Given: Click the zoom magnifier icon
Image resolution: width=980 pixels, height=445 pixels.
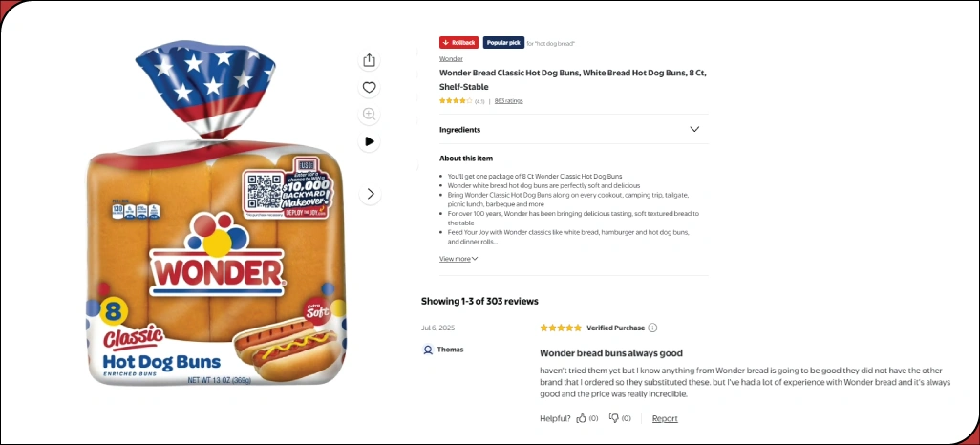Looking at the screenshot, I should pos(370,115).
